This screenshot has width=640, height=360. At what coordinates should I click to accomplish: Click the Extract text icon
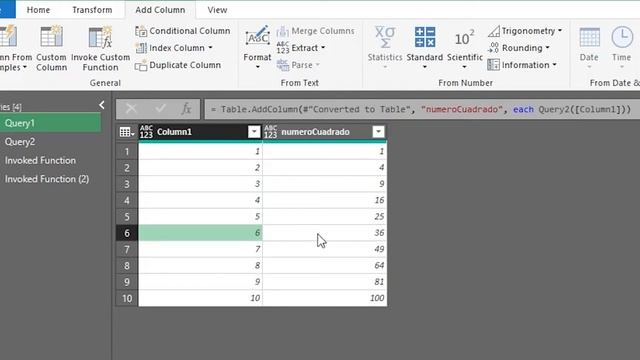click(282, 48)
